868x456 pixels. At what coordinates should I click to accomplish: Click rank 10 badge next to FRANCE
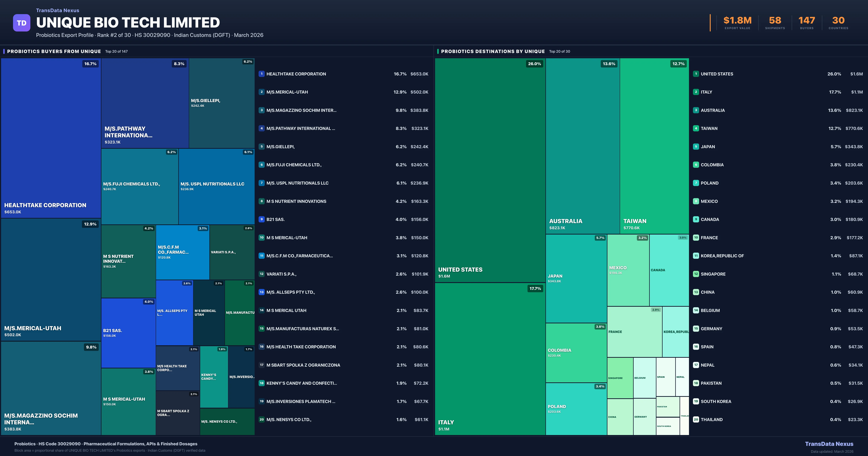point(696,237)
